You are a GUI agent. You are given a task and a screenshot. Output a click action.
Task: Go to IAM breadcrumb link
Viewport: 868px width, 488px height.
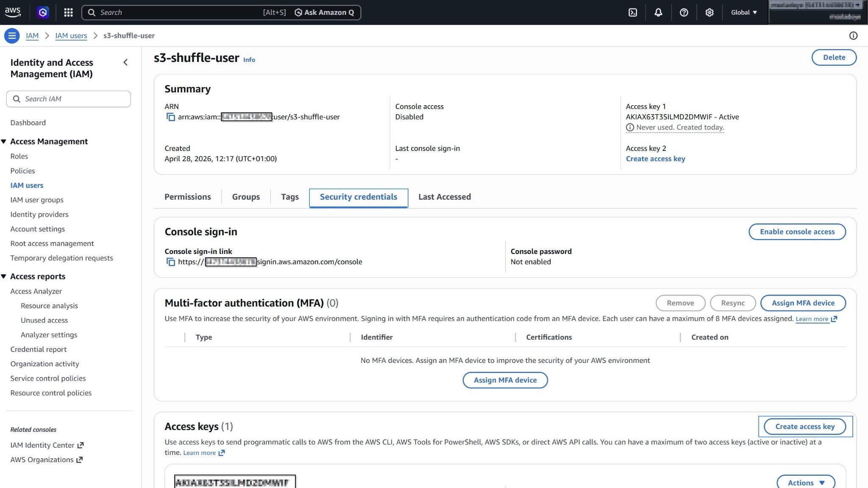[x=32, y=36]
